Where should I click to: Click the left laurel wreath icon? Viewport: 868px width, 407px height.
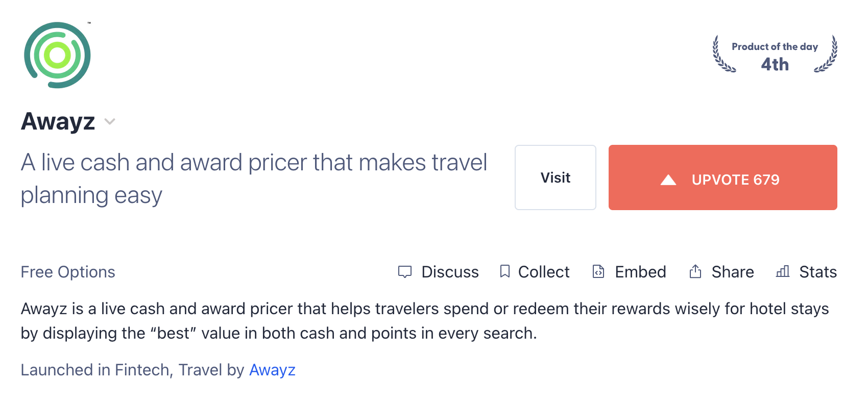click(722, 54)
